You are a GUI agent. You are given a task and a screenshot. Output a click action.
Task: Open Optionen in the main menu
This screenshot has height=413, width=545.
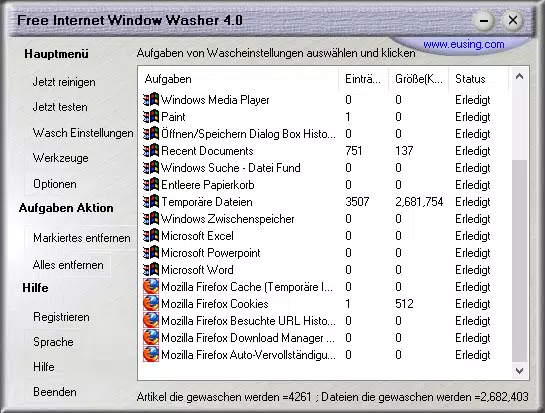tap(55, 184)
